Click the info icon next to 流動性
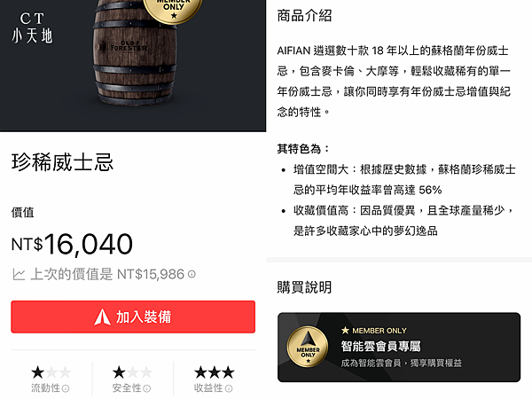This screenshot has width=532, height=399. 66,388
